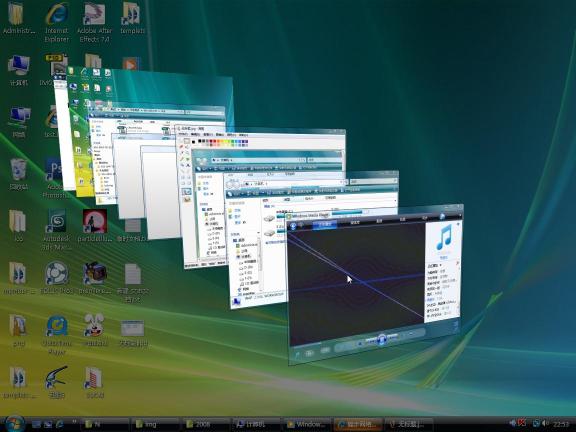
Task: Open the white rabbit shortcut icon
Action: tap(94, 330)
